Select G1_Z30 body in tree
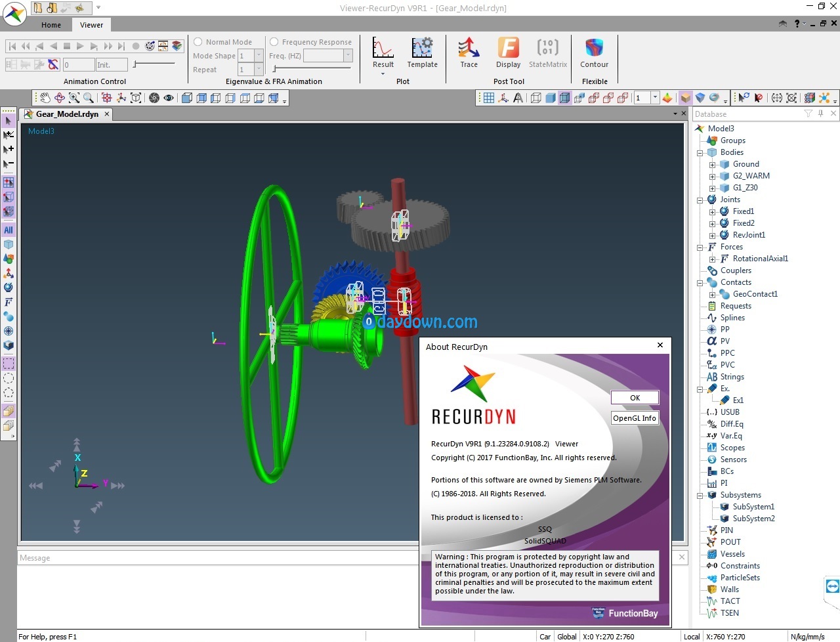This screenshot has width=840, height=642. 745,188
